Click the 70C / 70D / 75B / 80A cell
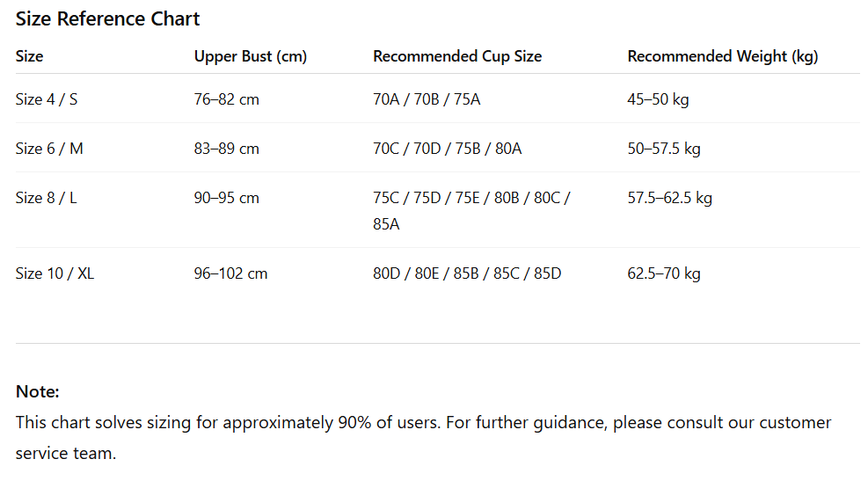Viewport: 868px width, 481px height. [x=447, y=149]
